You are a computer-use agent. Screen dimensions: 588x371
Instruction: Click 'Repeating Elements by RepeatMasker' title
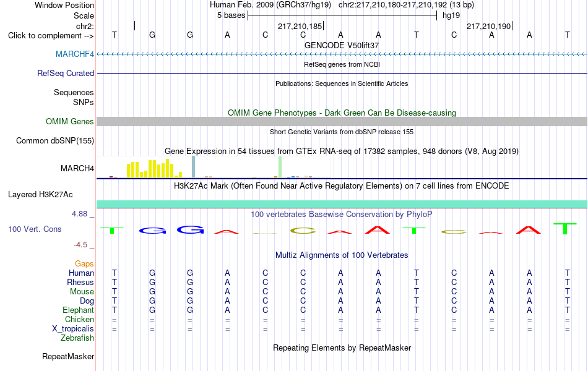[x=342, y=348]
